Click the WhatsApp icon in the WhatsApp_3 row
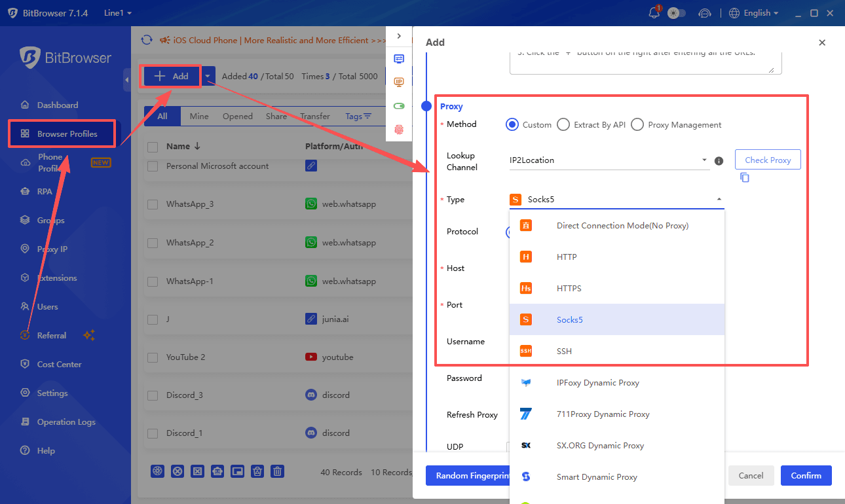 [x=311, y=204]
